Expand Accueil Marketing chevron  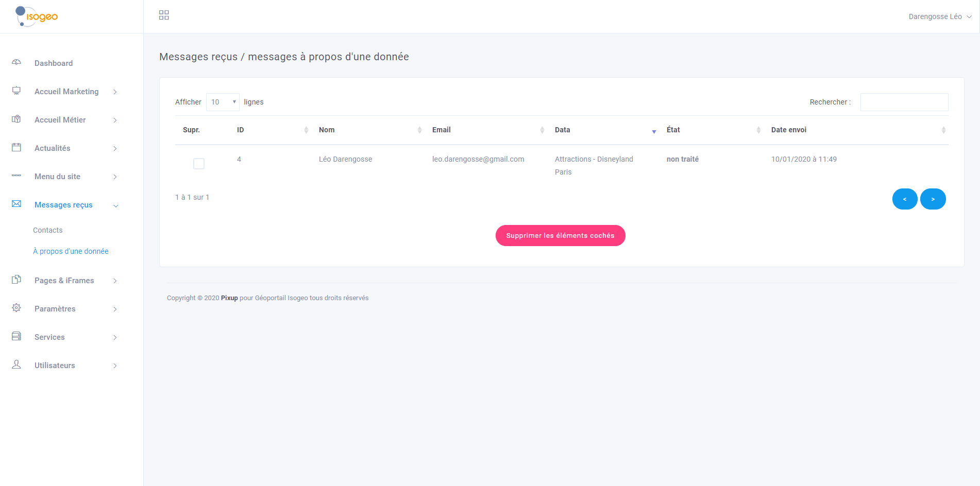[115, 92]
